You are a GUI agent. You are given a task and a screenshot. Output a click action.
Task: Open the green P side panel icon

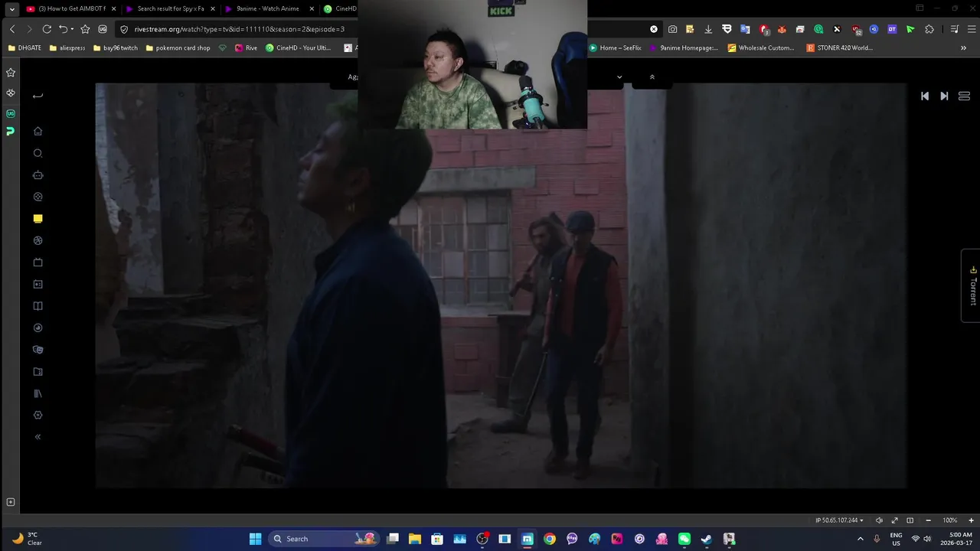[11, 132]
